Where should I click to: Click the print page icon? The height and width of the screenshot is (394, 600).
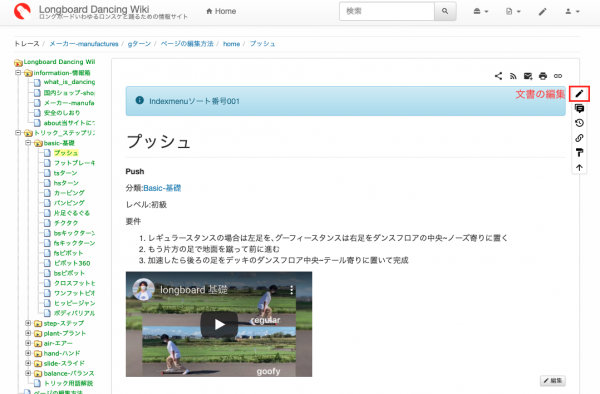point(543,76)
